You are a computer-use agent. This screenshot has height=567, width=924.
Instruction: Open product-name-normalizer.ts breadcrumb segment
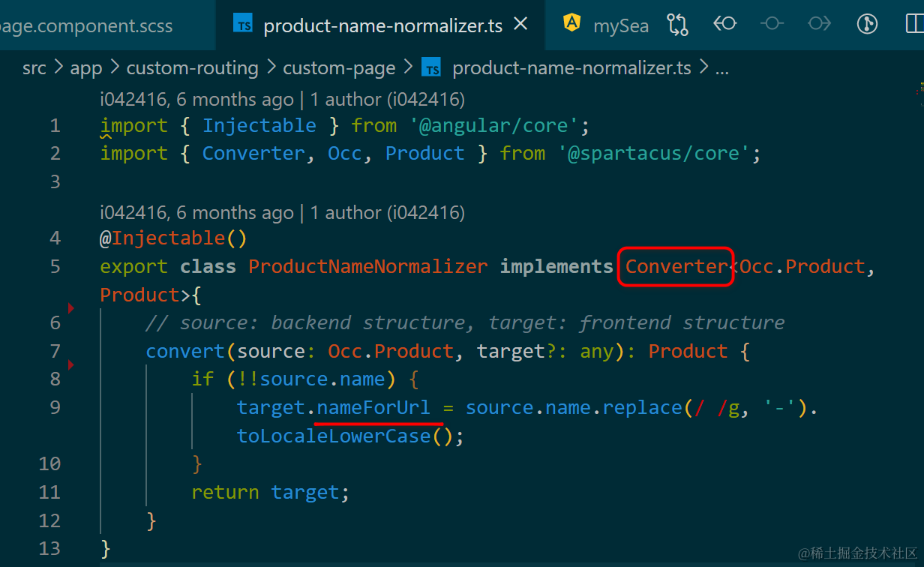[571, 68]
